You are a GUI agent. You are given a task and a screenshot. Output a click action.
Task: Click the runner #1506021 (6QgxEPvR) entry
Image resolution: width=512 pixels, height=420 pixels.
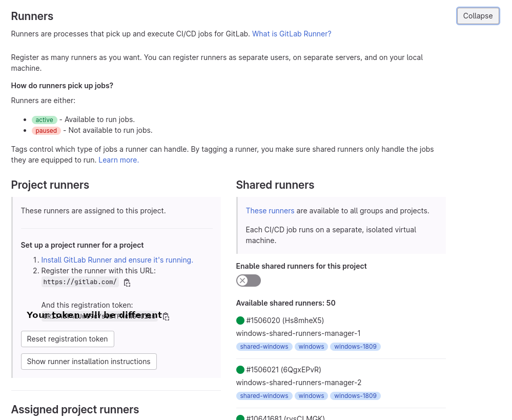click(283, 370)
